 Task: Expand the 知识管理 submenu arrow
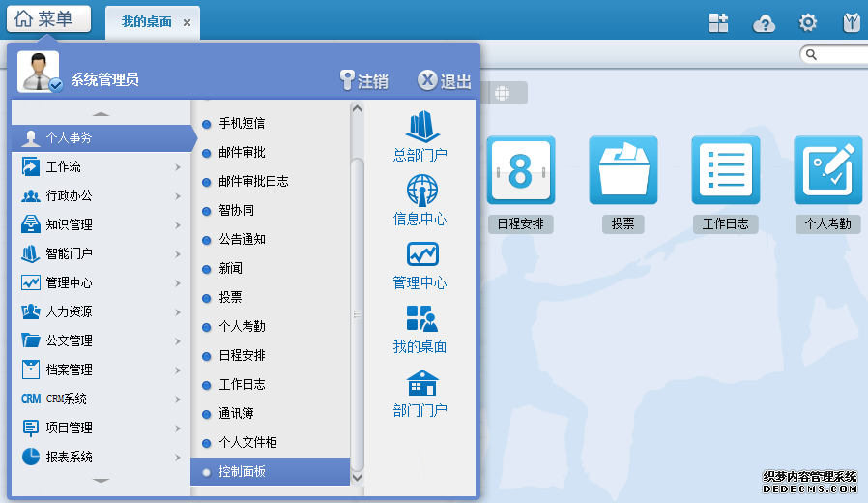tap(178, 225)
